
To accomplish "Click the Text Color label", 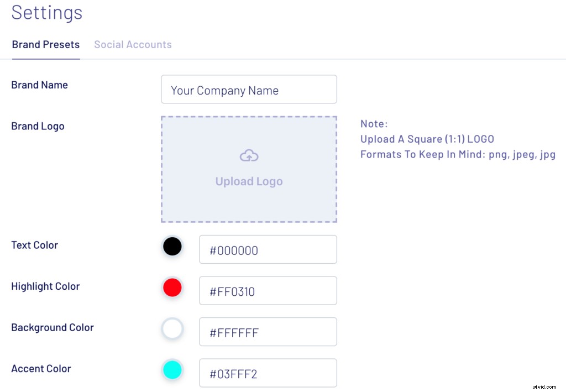I will pyautogui.click(x=34, y=245).
